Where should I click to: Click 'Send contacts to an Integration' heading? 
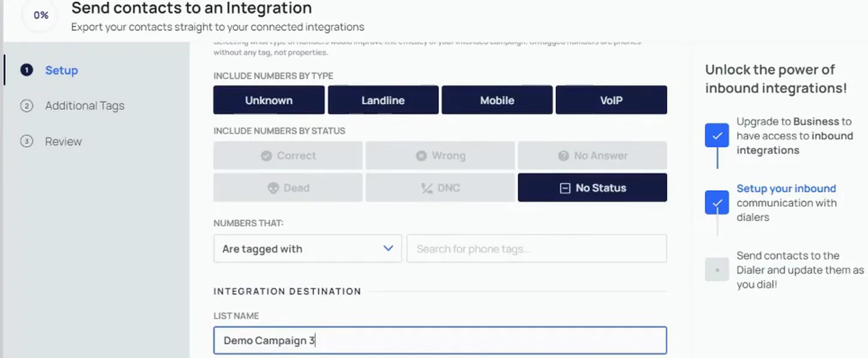click(192, 8)
